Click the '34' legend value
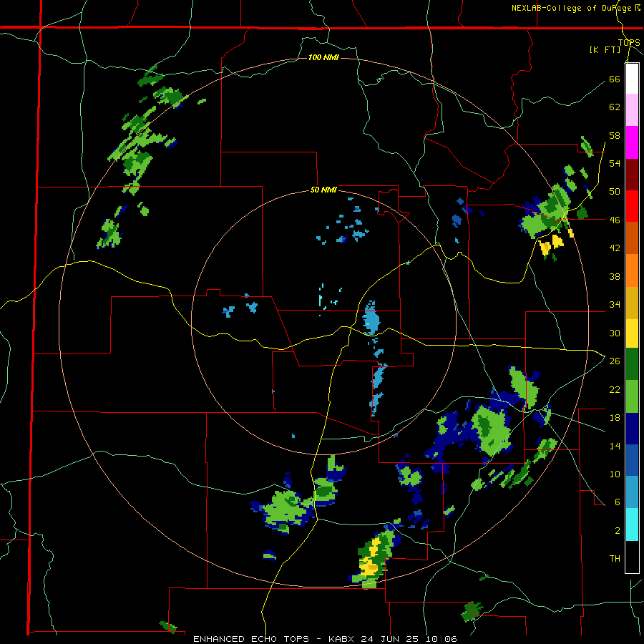The height and width of the screenshot is (644, 644). click(x=615, y=305)
